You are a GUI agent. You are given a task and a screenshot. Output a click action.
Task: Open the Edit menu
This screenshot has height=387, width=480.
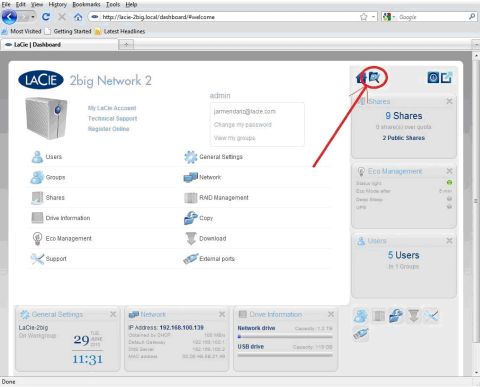click(x=21, y=4)
